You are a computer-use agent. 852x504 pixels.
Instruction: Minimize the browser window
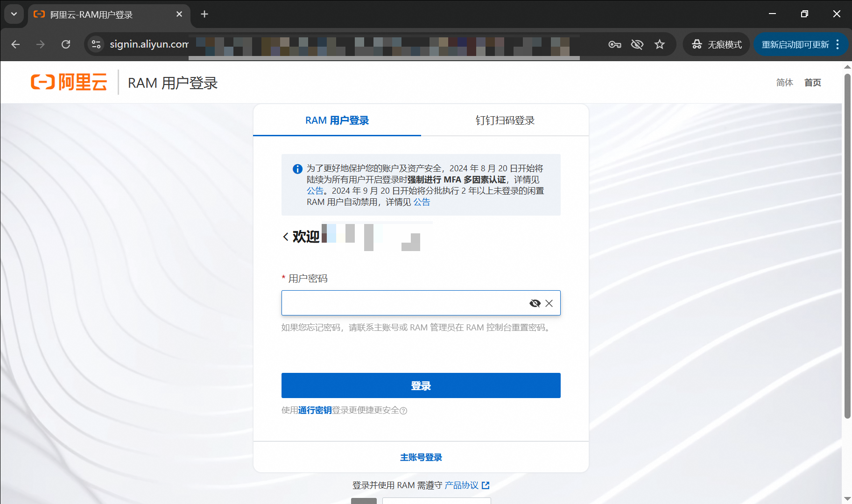(773, 14)
